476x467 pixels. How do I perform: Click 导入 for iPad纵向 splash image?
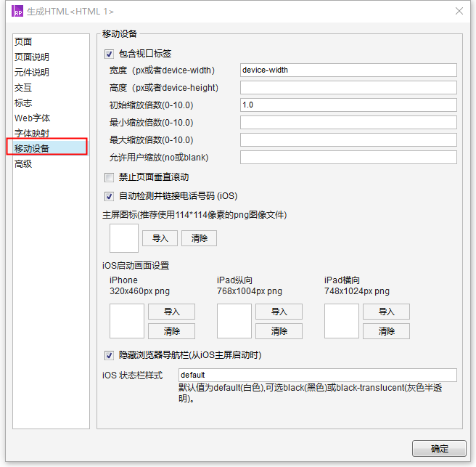279,312
